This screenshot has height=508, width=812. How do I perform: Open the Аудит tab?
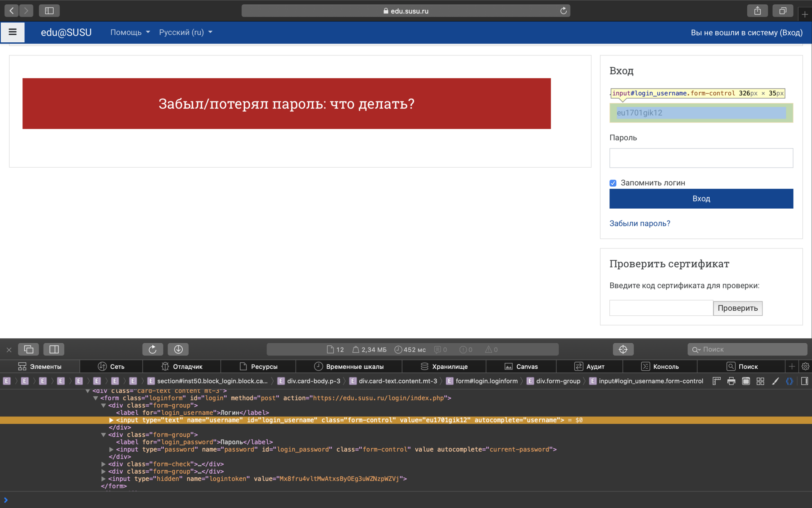pyautogui.click(x=589, y=367)
